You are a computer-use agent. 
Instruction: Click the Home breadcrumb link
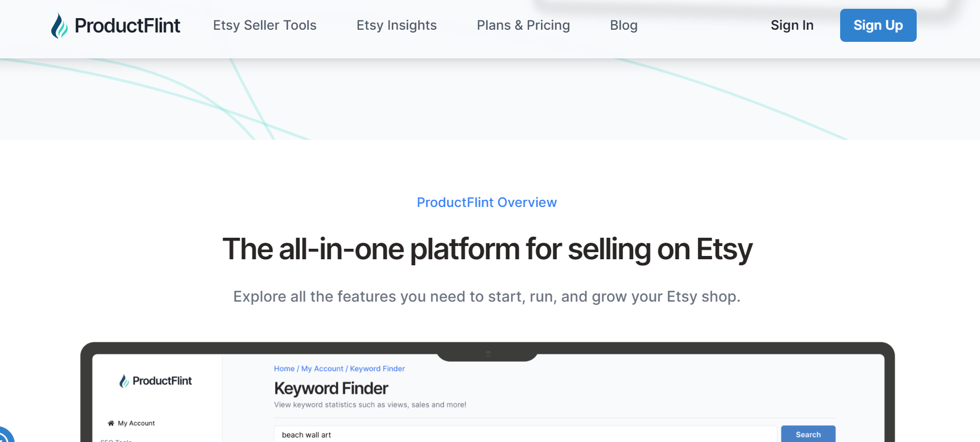click(x=284, y=369)
